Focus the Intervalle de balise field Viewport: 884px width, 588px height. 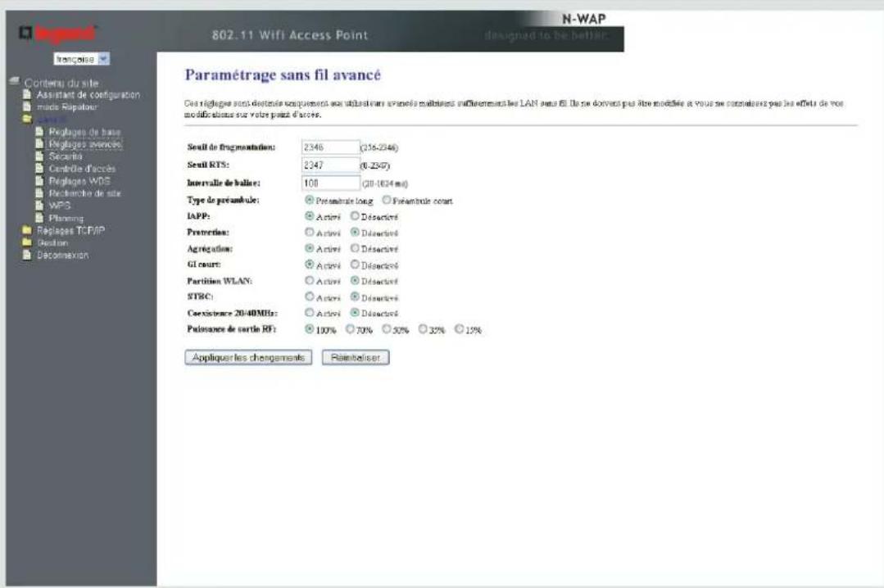tap(330, 183)
